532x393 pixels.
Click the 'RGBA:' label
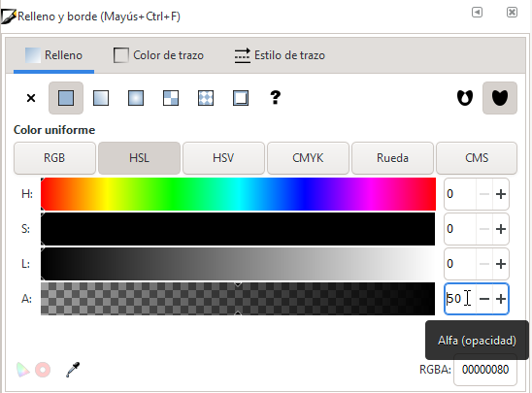point(435,370)
